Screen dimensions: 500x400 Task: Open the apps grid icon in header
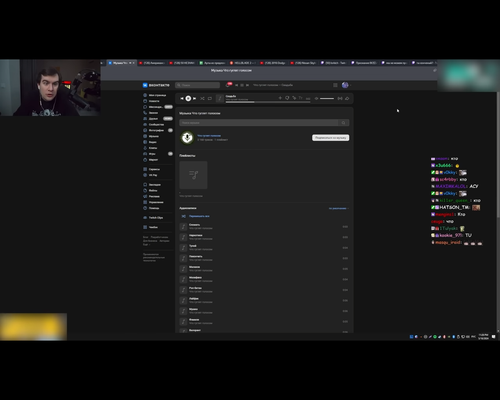point(335,85)
